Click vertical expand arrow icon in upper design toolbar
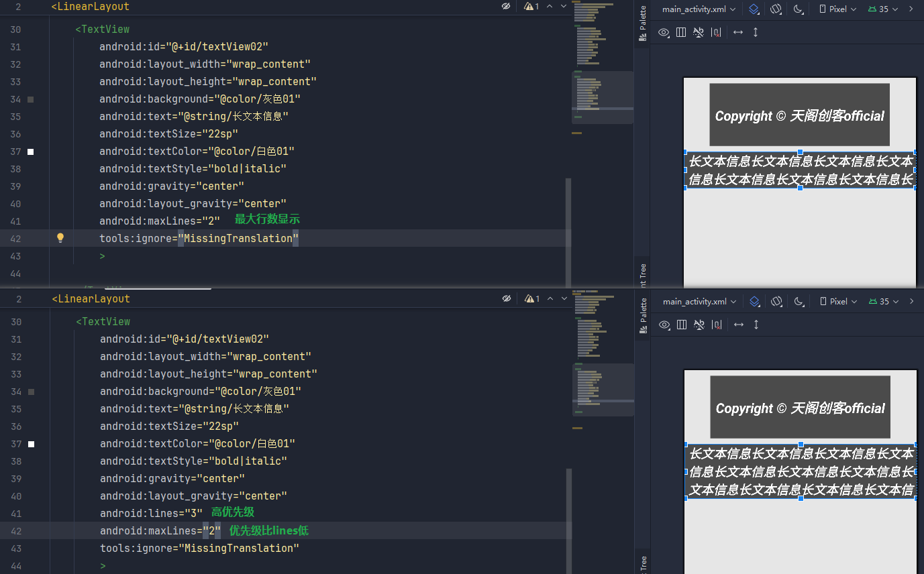924x574 pixels. click(x=756, y=32)
